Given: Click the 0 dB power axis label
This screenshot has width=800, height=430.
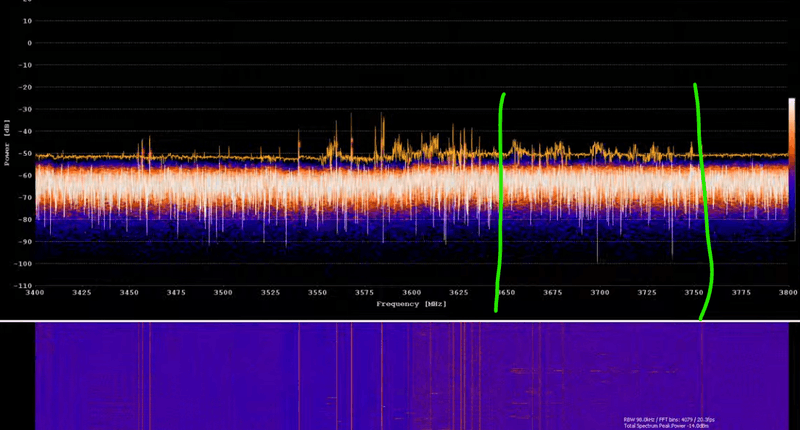Looking at the screenshot, I should point(30,43).
